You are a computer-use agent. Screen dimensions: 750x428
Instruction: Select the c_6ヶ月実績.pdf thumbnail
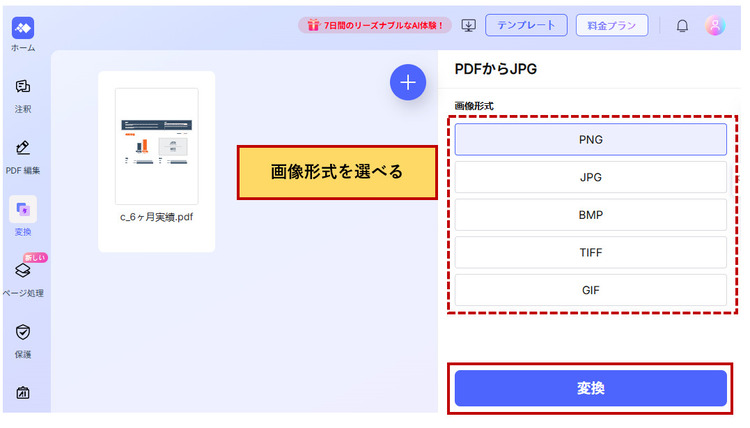pyautogui.click(x=156, y=146)
